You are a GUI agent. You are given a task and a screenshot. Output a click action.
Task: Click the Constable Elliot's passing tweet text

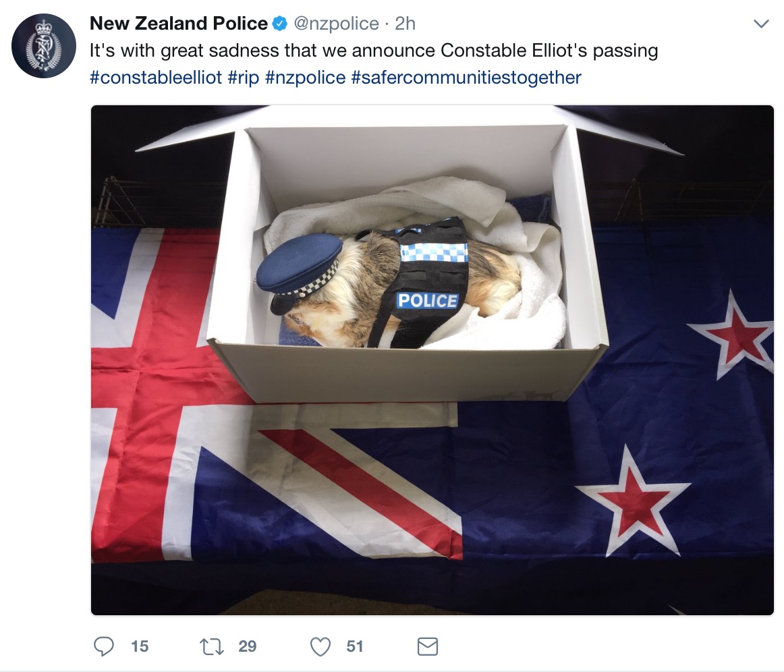point(374,51)
